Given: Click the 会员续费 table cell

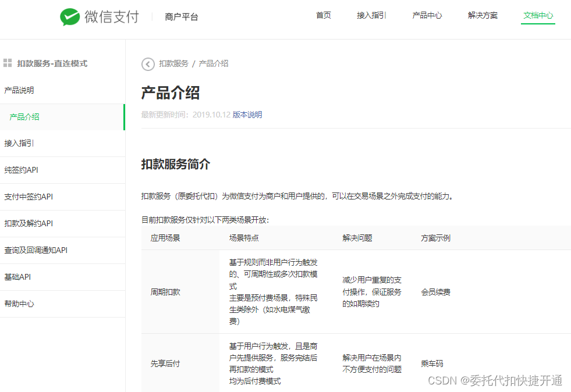Looking at the screenshot, I should pyautogui.click(x=435, y=292).
